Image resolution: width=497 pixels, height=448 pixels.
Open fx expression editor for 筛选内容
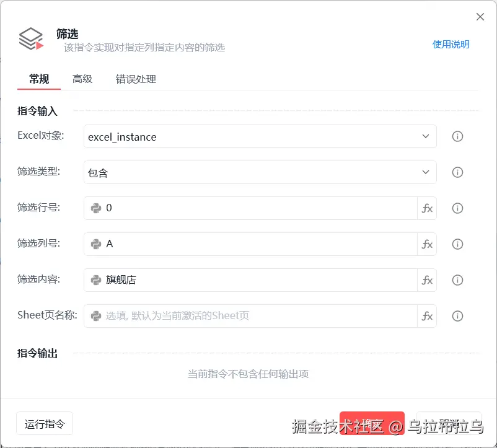coord(428,280)
